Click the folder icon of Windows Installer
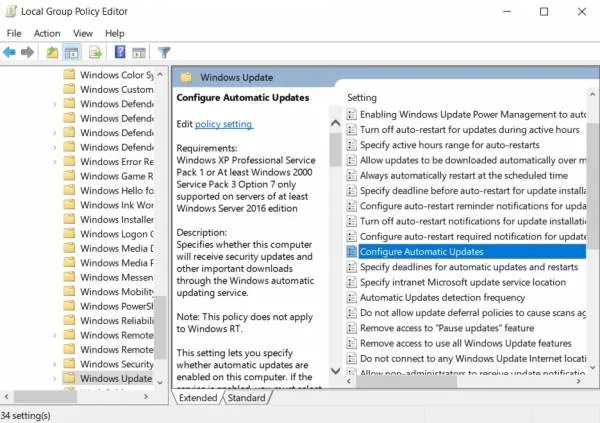Image resolution: width=600 pixels, height=423 pixels. (x=69, y=219)
